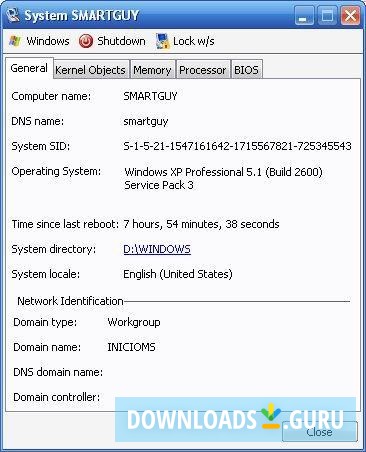Maximize the System SMARTGUY window
Image resolution: width=366 pixels, height=452 pixels.
coord(327,16)
